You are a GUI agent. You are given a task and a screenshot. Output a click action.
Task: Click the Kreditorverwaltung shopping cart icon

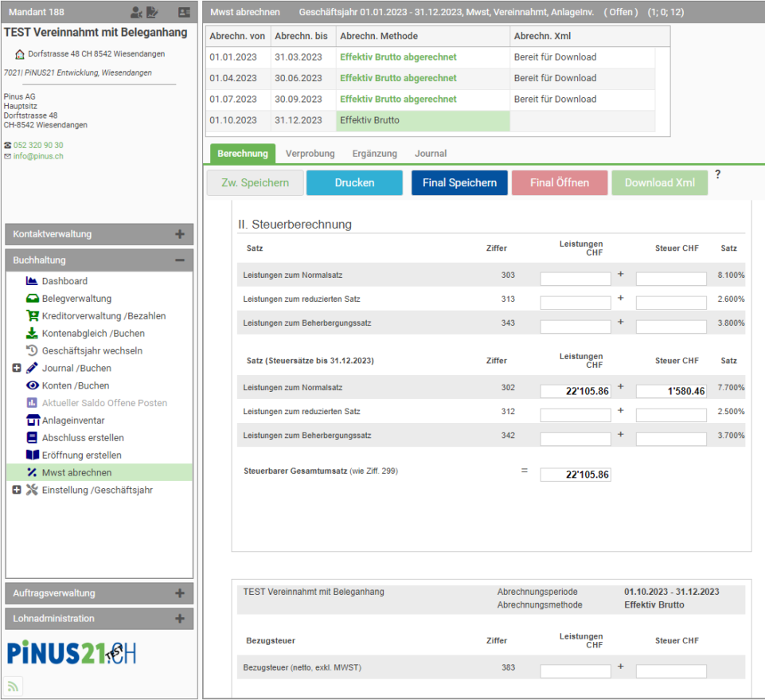point(32,316)
